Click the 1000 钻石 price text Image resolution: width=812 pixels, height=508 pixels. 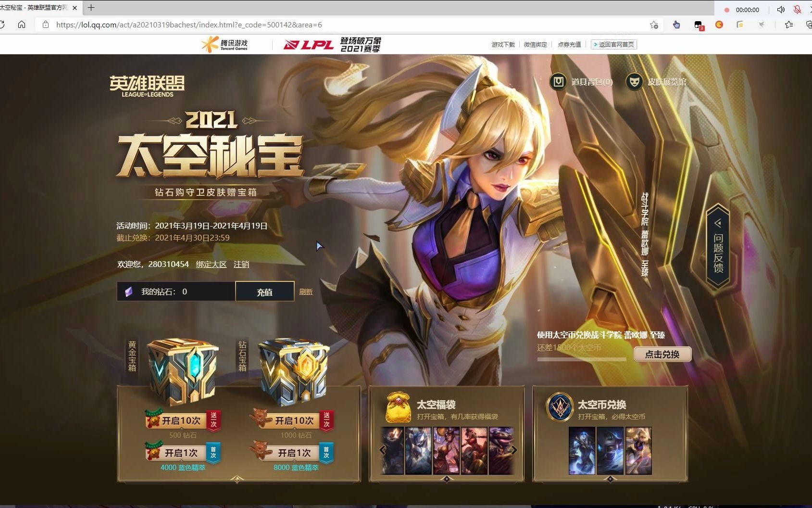[x=296, y=435]
